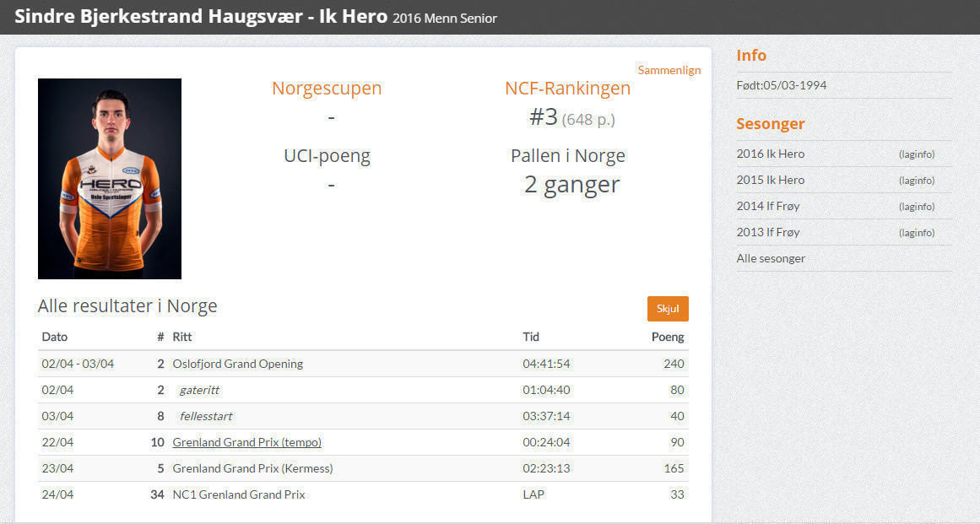Click time 04:41:54 in results
The width and height of the screenshot is (980, 524).
tap(546, 364)
